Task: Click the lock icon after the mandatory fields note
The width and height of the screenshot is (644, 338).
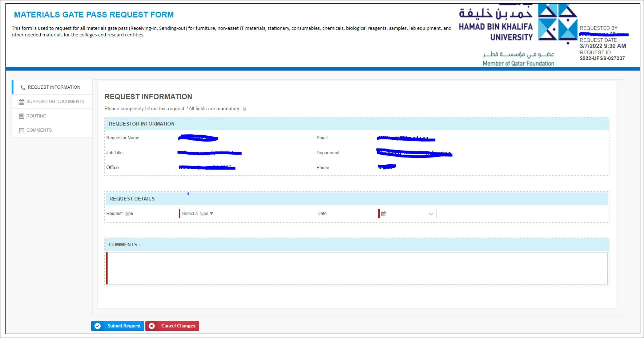Action: click(245, 109)
